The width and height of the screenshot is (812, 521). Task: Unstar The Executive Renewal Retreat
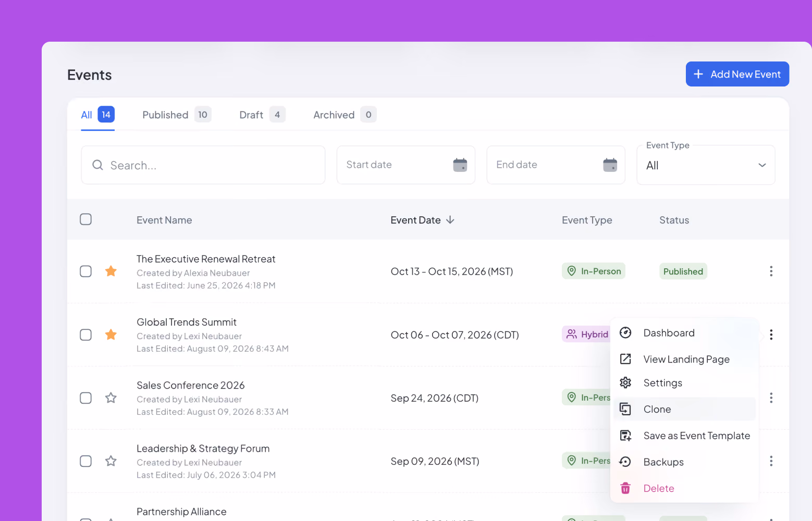[111, 271]
